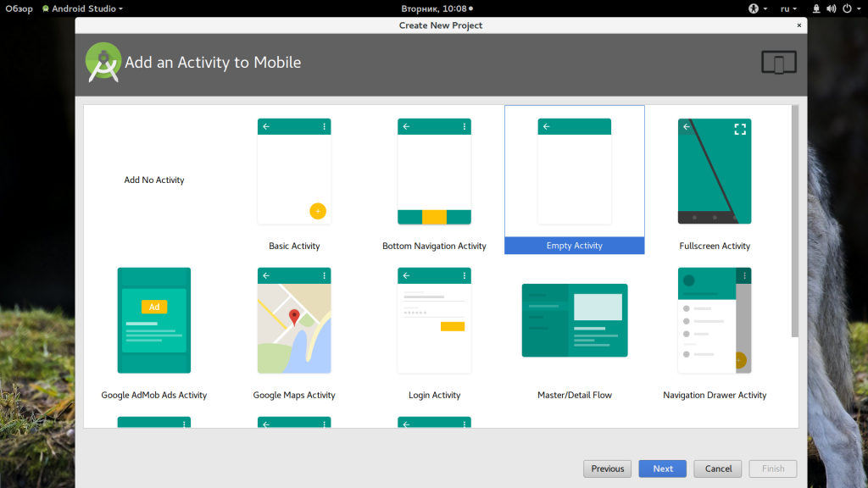Image resolution: width=868 pixels, height=488 pixels.
Task: Click the Empty Activity thumbnail
Action: pos(575,172)
